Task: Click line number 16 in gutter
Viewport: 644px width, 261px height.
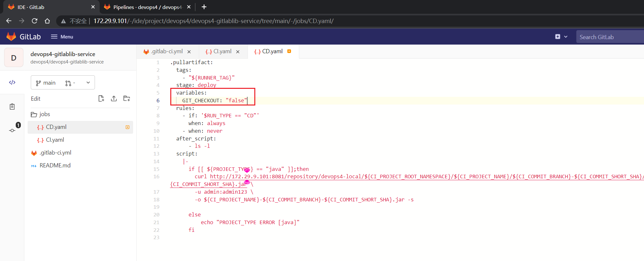Action: (x=157, y=176)
